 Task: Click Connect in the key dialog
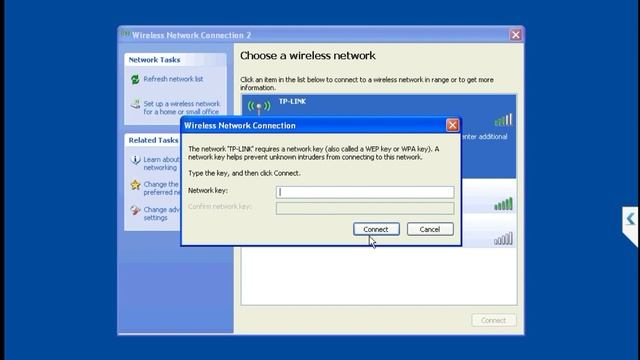click(x=376, y=229)
